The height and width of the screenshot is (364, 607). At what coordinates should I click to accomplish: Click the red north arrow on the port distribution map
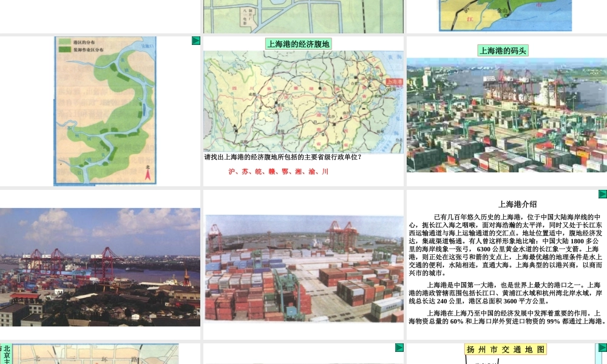pos(148,172)
